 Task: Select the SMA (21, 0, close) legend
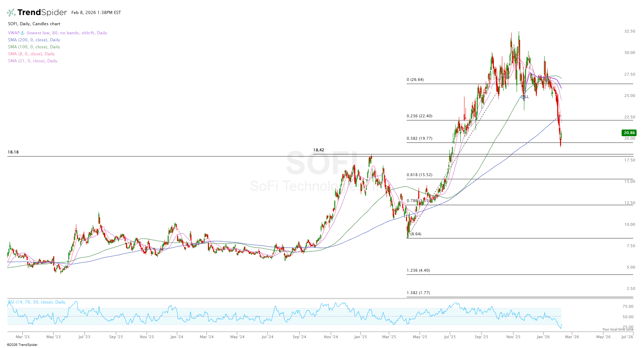click(33, 61)
